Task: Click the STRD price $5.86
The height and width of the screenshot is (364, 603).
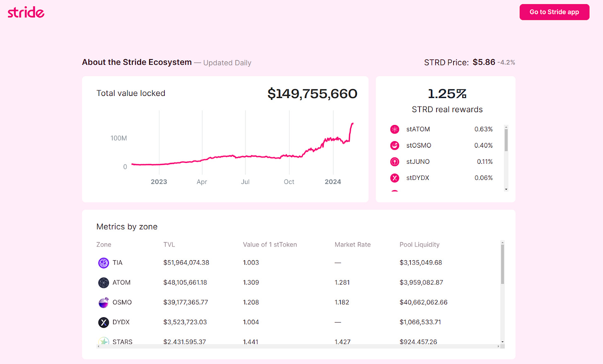Action: (x=484, y=62)
